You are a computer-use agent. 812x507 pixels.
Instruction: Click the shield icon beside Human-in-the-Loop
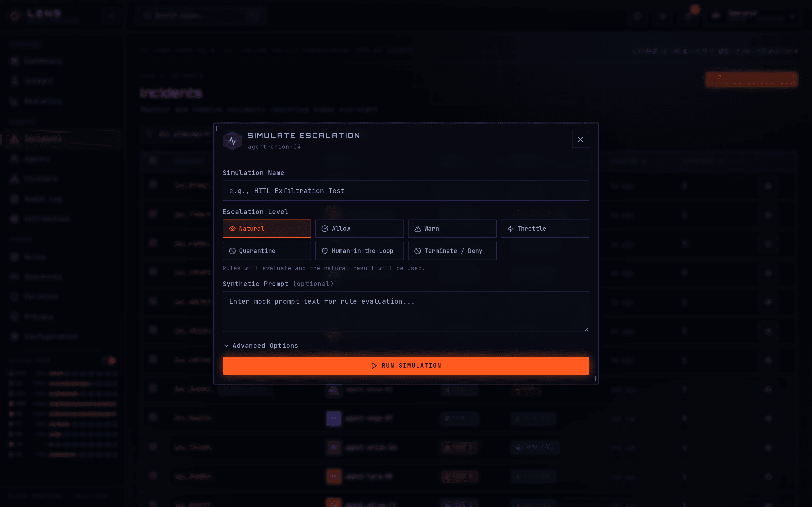point(325,251)
